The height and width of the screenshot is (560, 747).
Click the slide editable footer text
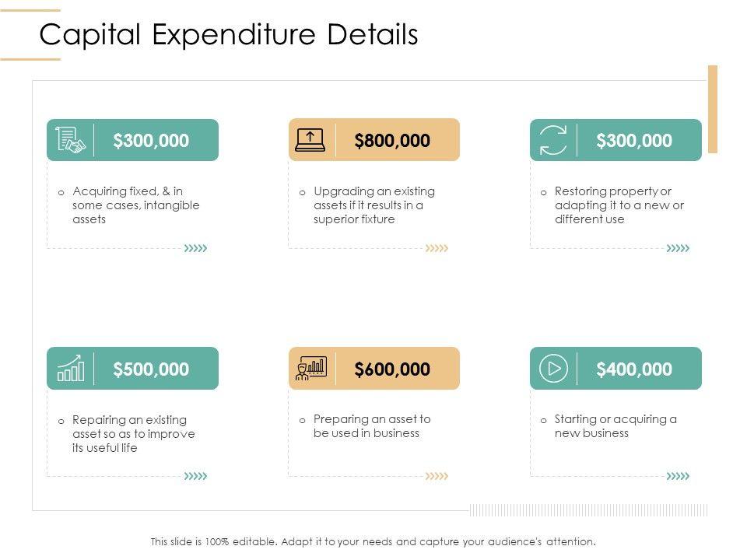[373, 541]
